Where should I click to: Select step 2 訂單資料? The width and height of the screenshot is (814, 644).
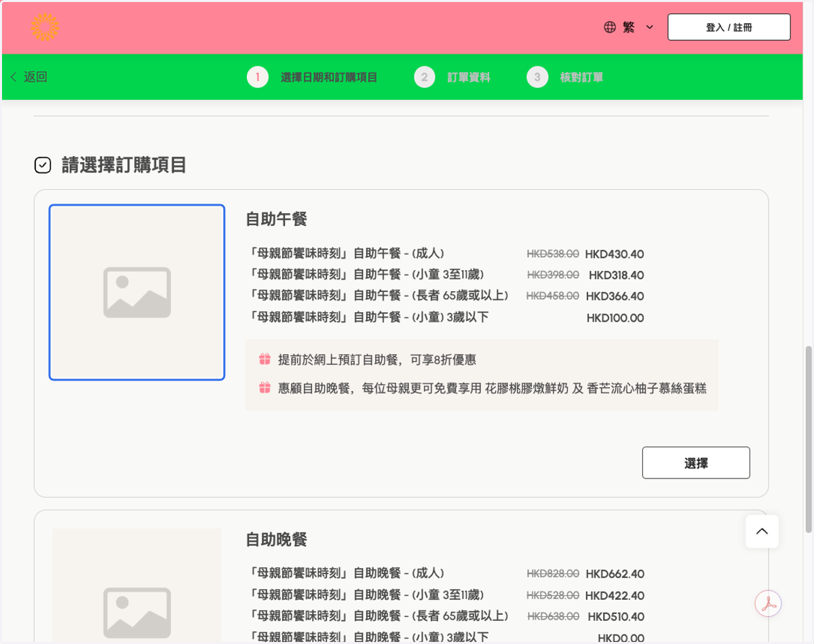click(452, 77)
